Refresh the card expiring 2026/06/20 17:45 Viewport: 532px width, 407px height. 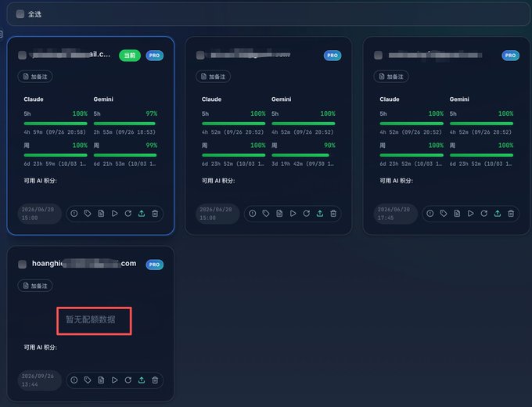[x=483, y=214]
